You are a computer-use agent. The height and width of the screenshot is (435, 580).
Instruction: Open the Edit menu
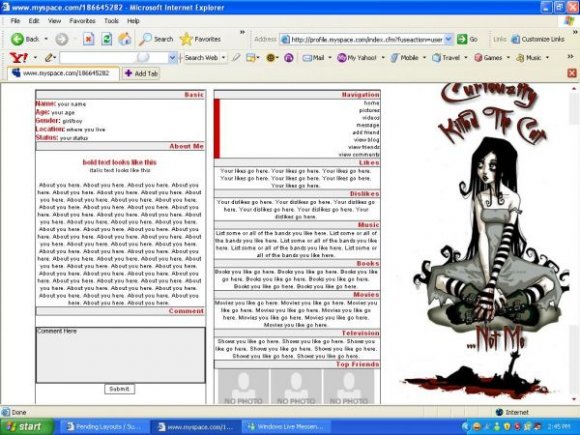point(34,21)
